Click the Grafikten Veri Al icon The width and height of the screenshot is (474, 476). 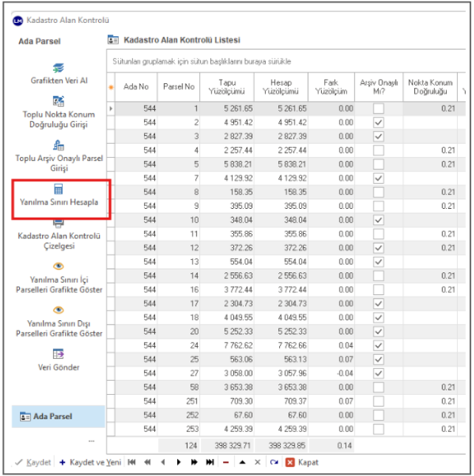point(59,67)
